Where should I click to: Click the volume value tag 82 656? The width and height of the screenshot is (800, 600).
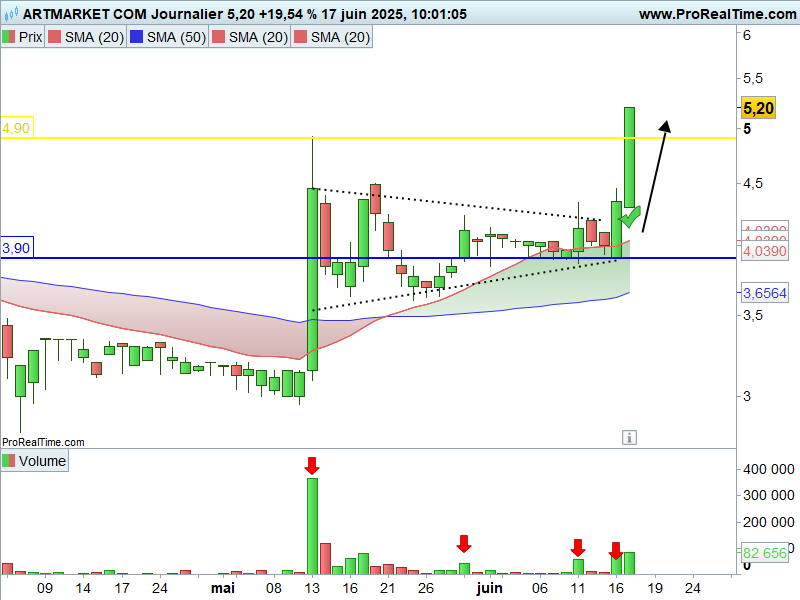[x=764, y=553]
